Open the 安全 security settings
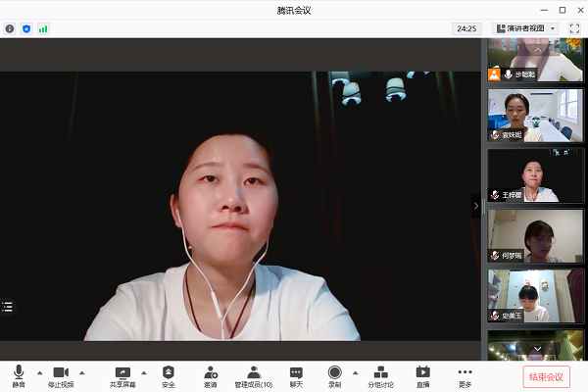This screenshot has height=392, width=588. pyautogui.click(x=169, y=376)
